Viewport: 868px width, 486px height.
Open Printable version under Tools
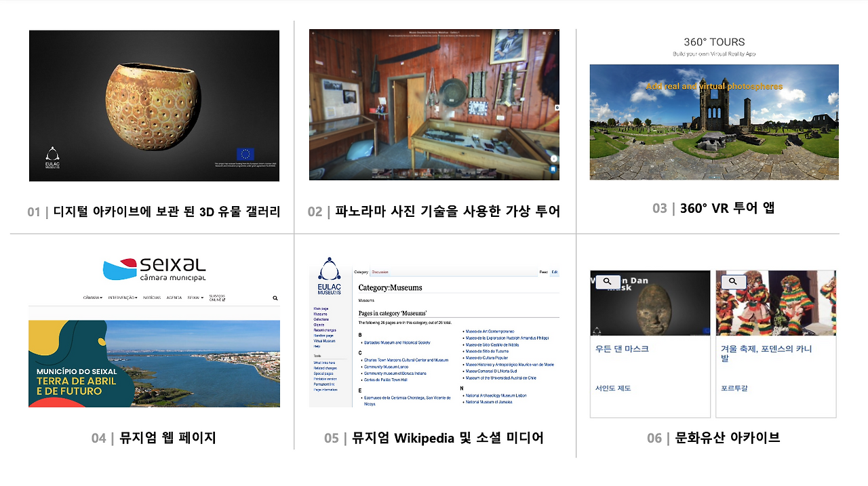point(325,379)
